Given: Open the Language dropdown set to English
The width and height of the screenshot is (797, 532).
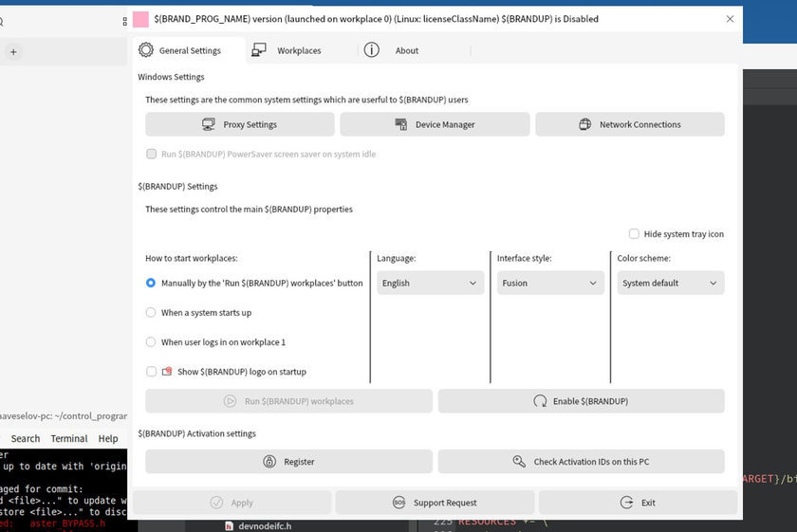Looking at the screenshot, I should [430, 283].
